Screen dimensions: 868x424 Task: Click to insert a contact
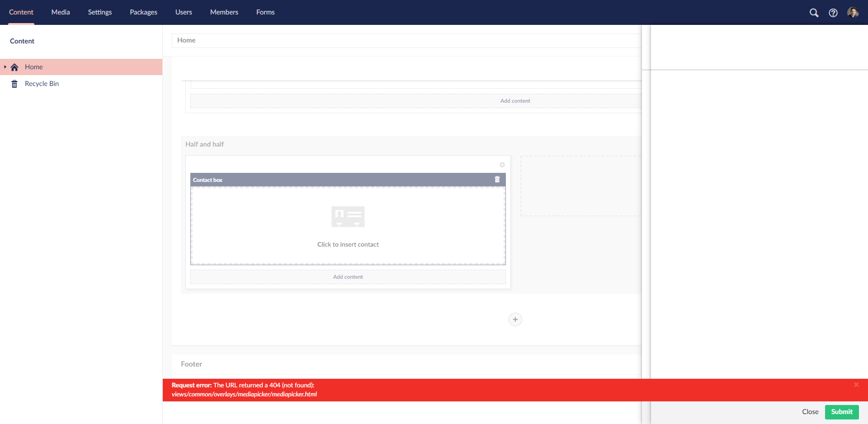tap(348, 244)
